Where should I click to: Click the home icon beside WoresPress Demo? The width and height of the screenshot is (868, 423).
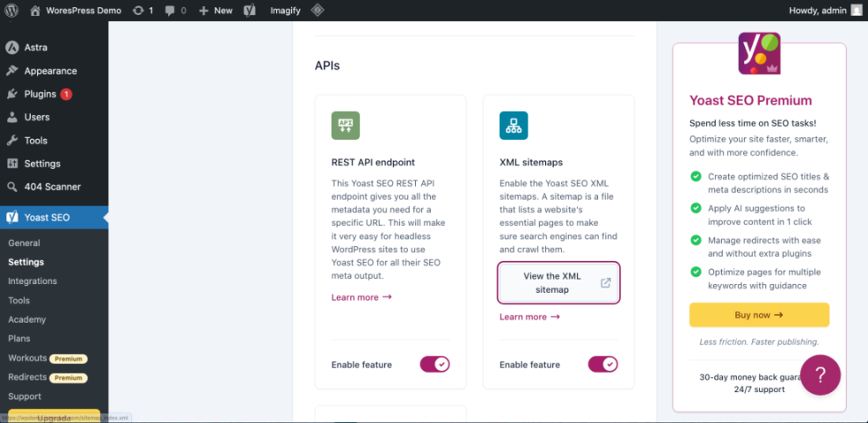(35, 11)
